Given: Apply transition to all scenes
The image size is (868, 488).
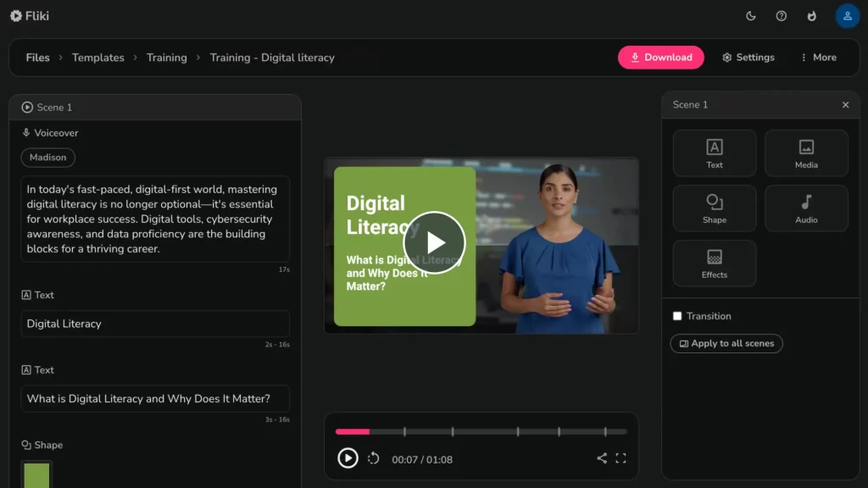Looking at the screenshot, I should 726,343.
